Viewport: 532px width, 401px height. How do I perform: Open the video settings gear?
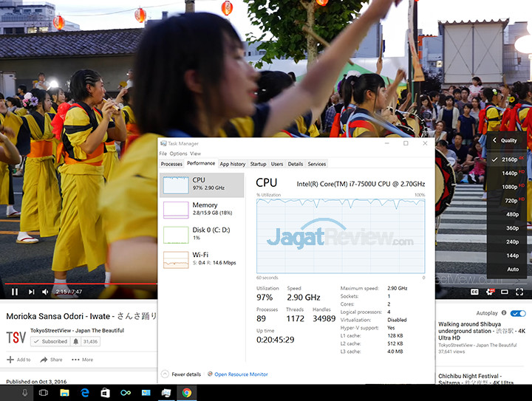[x=490, y=292]
